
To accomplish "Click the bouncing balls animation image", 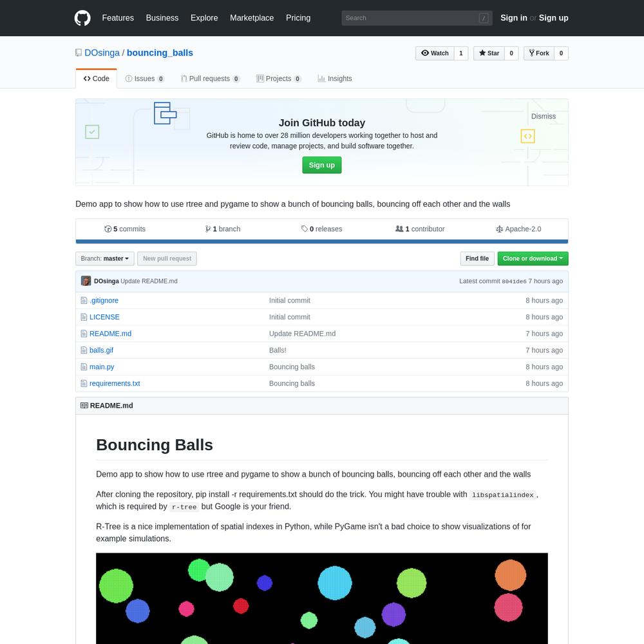I will click(x=321, y=598).
